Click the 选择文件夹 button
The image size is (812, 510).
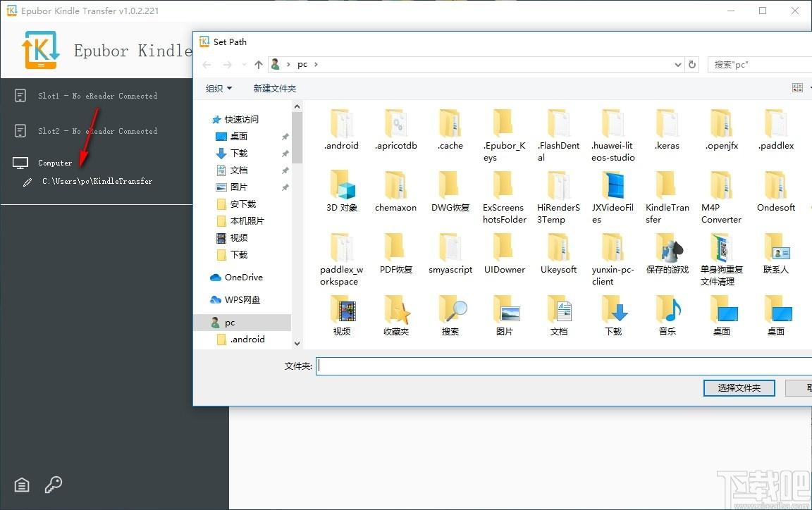739,388
